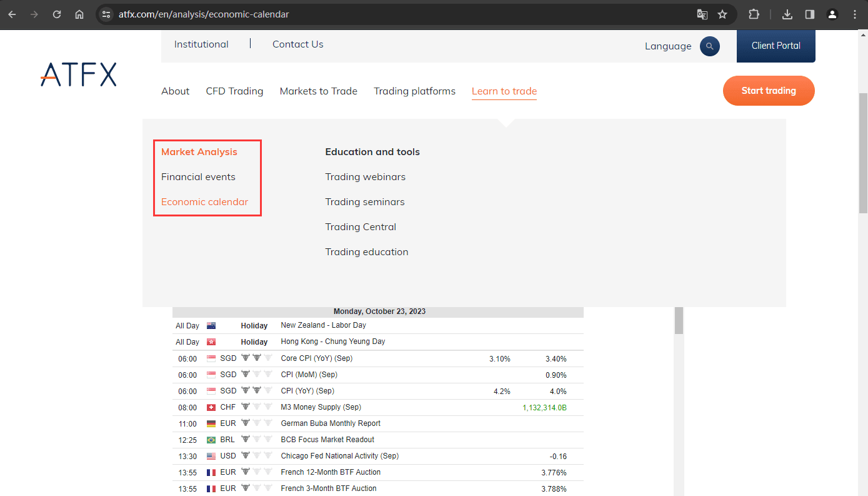Reload the page

coord(57,14)
